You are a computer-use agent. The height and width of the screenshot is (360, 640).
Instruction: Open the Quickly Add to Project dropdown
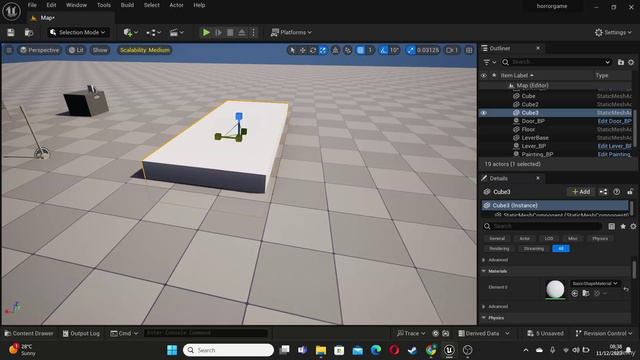(131, 32)
